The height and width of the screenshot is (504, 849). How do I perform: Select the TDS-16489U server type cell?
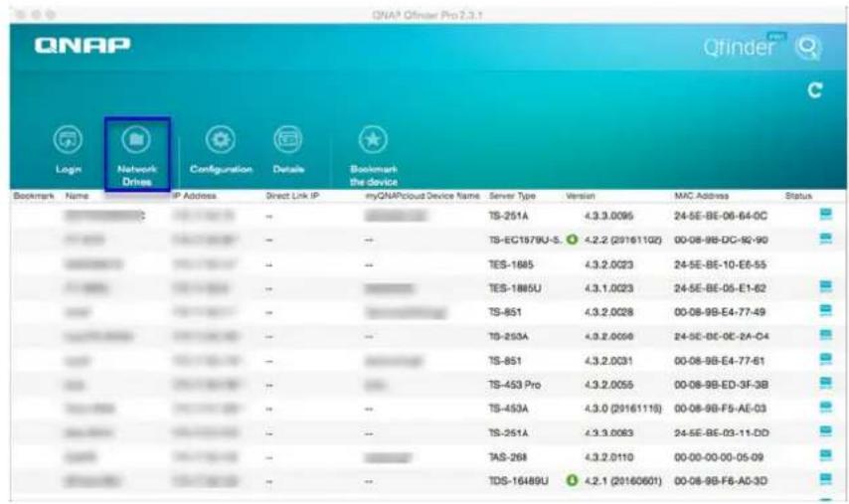coord(518,481)
